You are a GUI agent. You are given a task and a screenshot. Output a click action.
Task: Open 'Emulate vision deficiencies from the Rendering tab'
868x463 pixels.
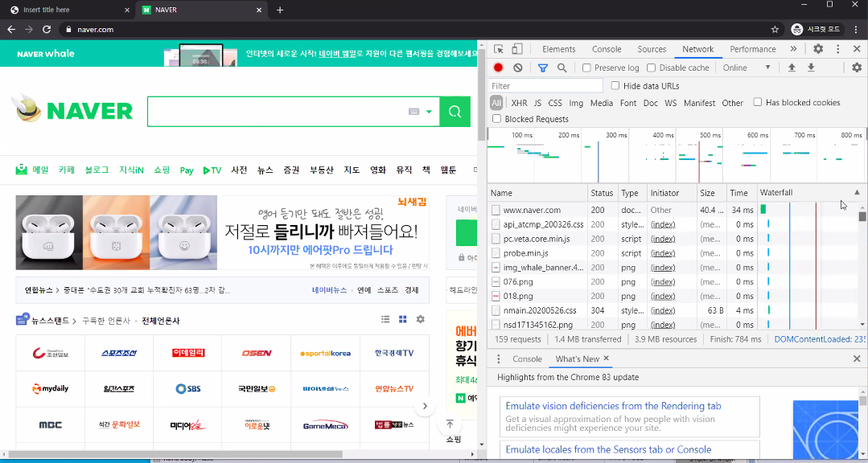[x=613, y=406]
